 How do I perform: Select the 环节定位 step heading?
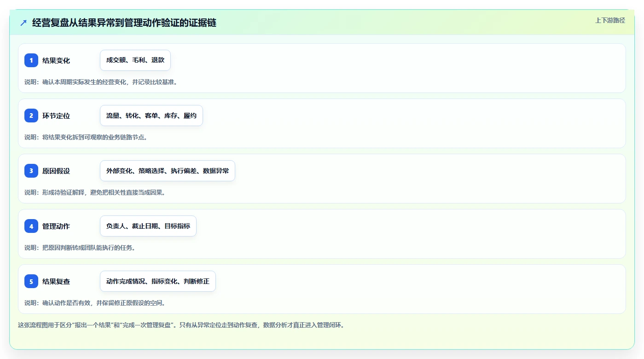[56, 116]
